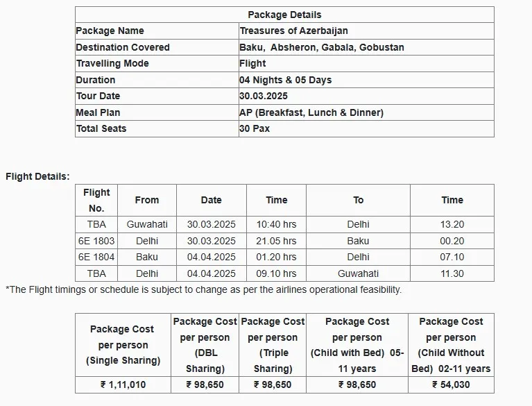Viewport: 532px width, 406px height.
Task: Click the price '₹ 1,11,010'
Action: coord(123,384)
